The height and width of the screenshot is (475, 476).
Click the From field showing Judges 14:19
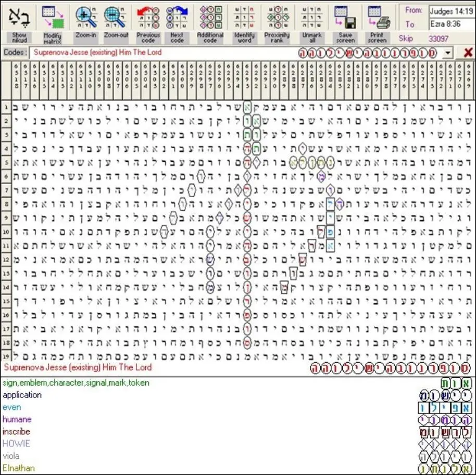452,11
